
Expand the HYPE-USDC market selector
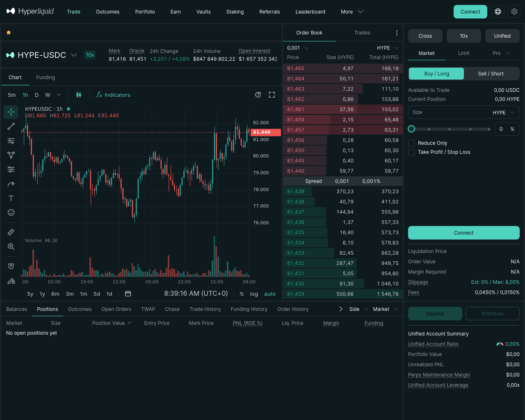pos(41,55)
